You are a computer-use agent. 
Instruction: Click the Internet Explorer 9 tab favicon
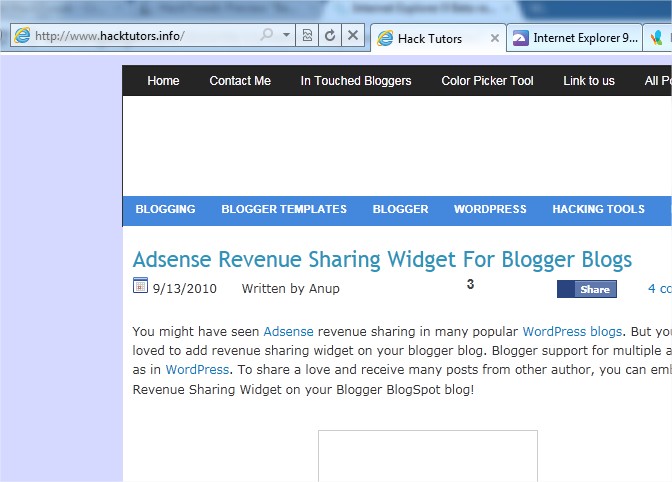520,38
